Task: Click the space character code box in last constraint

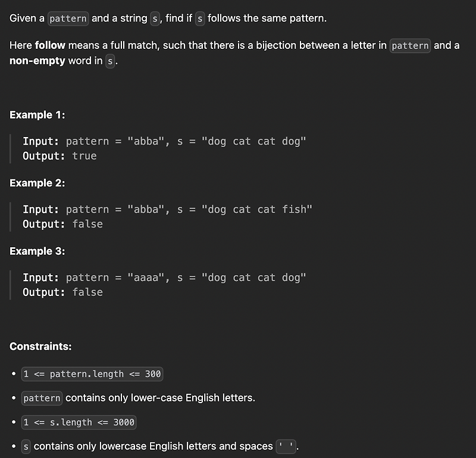Action: tap(286, 447)
